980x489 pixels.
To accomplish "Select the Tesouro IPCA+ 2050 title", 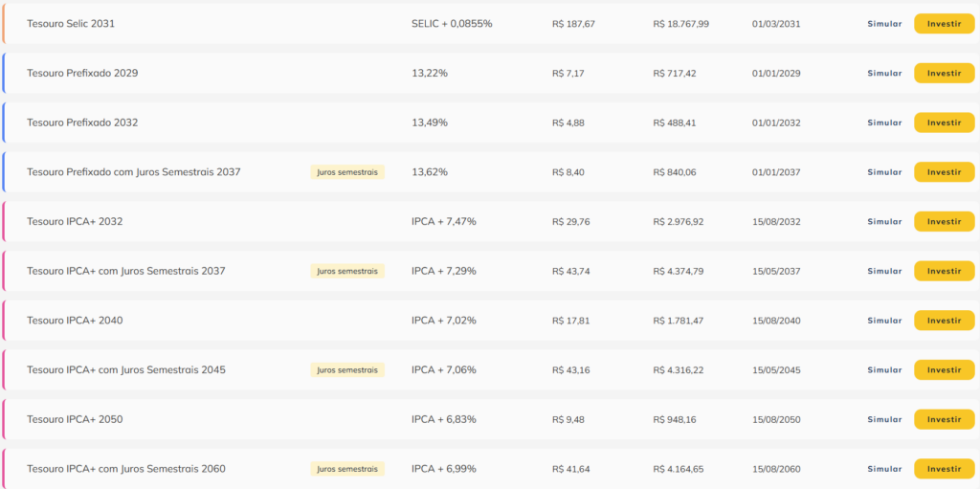I will [75, 419].
